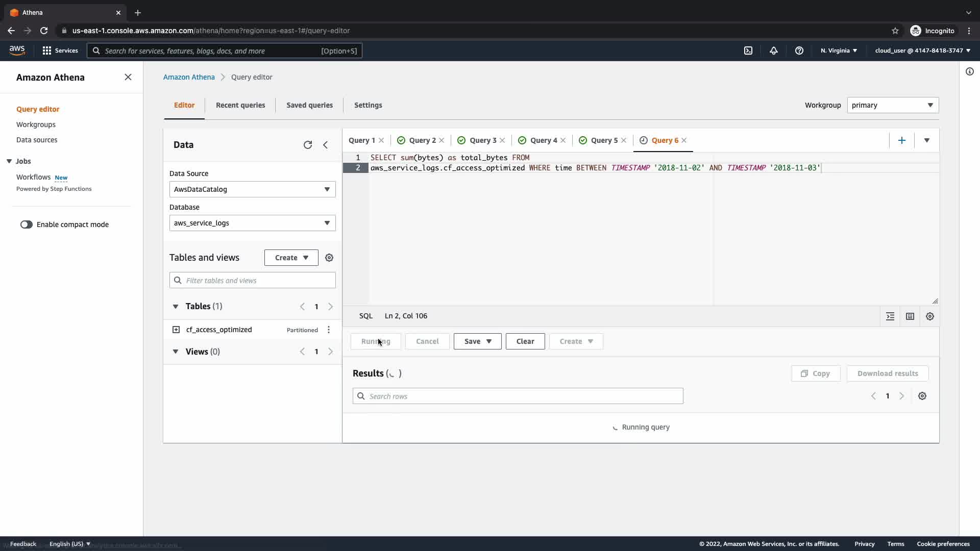Screen dimensions: 980x551
Task: Refresh the Data panel
Action: [x=307, y=145]
